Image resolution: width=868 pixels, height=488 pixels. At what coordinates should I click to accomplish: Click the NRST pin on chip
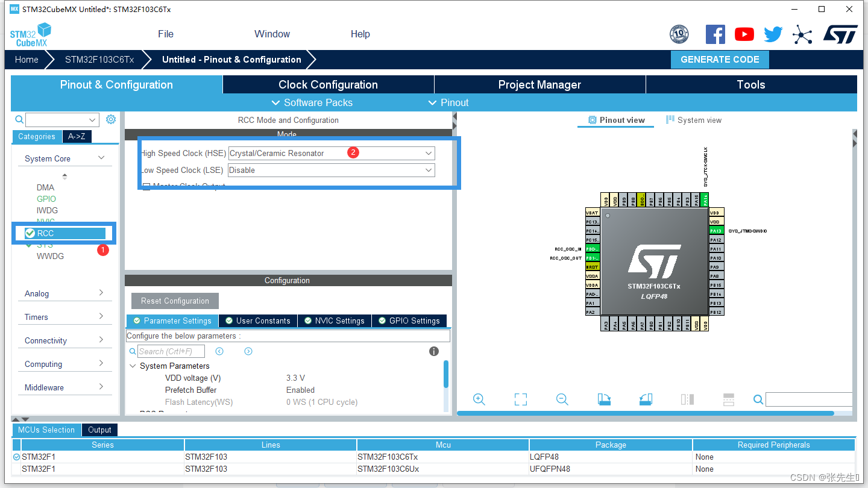[x=593, y=267]
